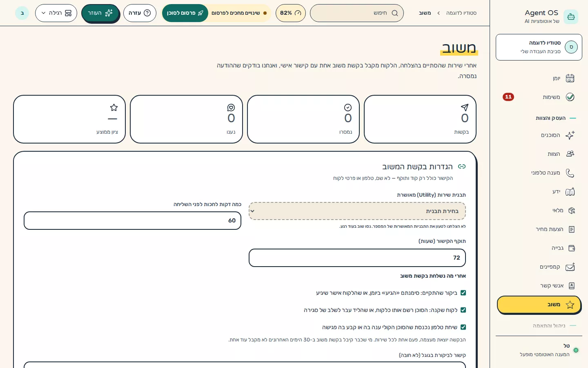
Task: Click the paper plane icon on בקשות card
Action: tap(465, 108)
